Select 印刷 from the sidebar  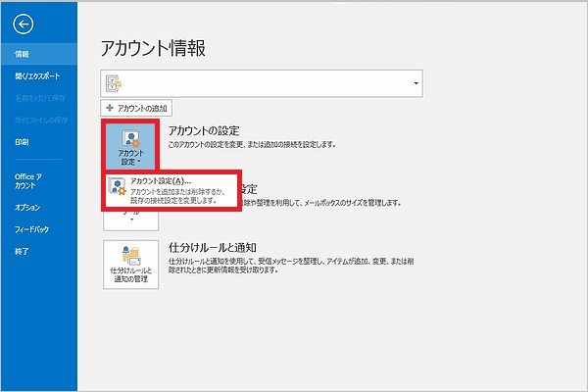tap(23, 142)
